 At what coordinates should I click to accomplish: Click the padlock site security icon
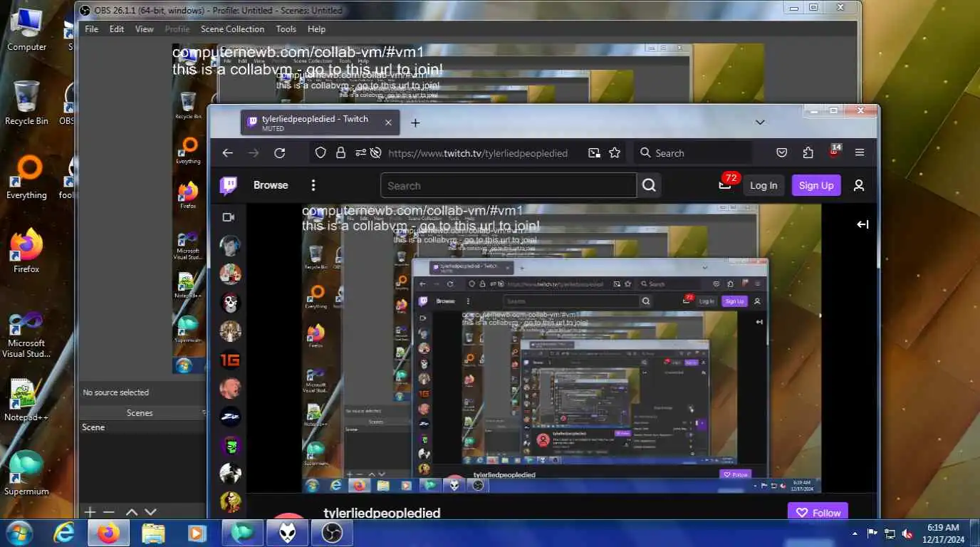point(340,153)
